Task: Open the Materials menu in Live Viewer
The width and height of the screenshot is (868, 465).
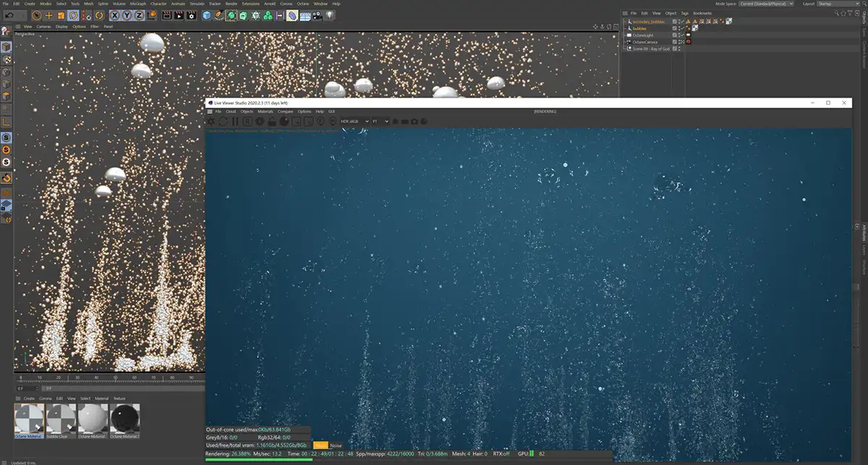Action: coord(265,111)
